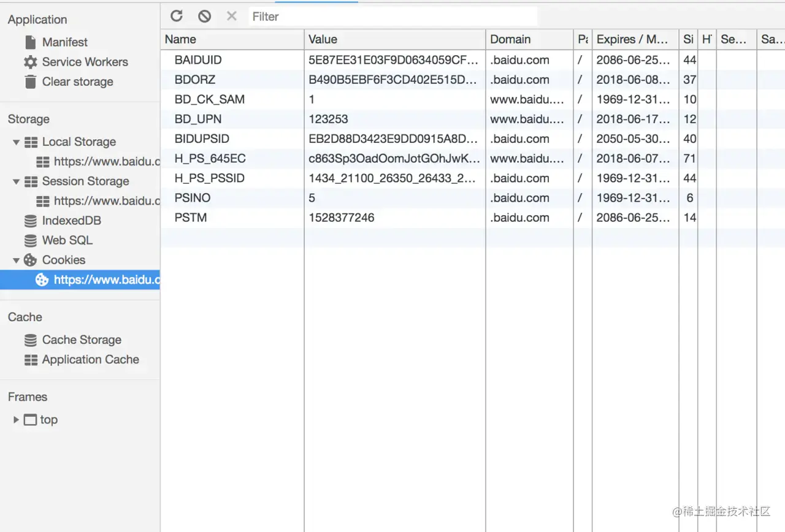Sort by the Domain column header
785x532 pixels.
tap(530, 39)
